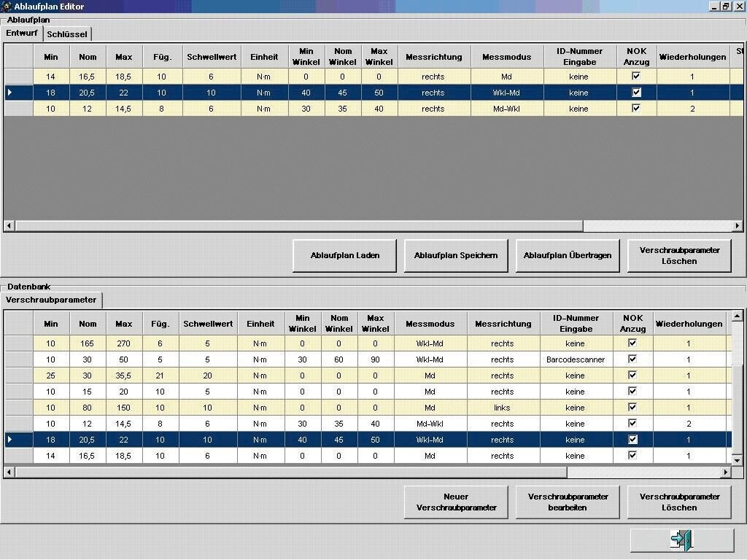
Task: Create a Neuer Verschraubparameter
Action: 455,502
